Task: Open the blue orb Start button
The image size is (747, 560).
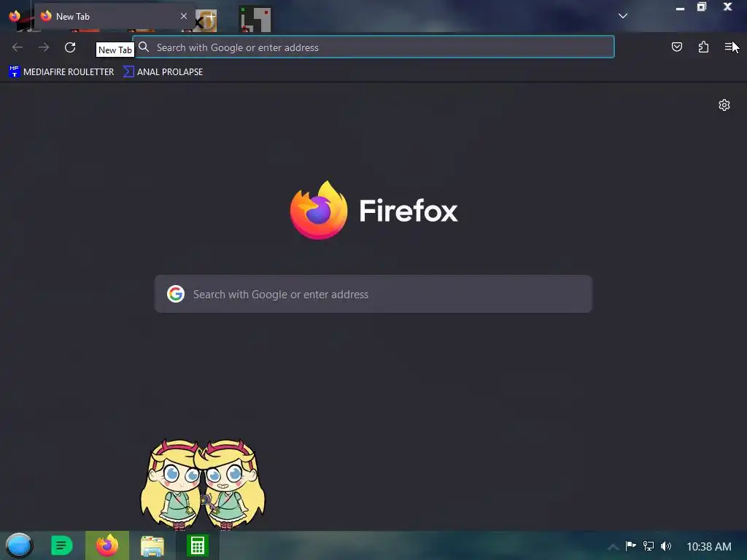Action: point(19,545)
